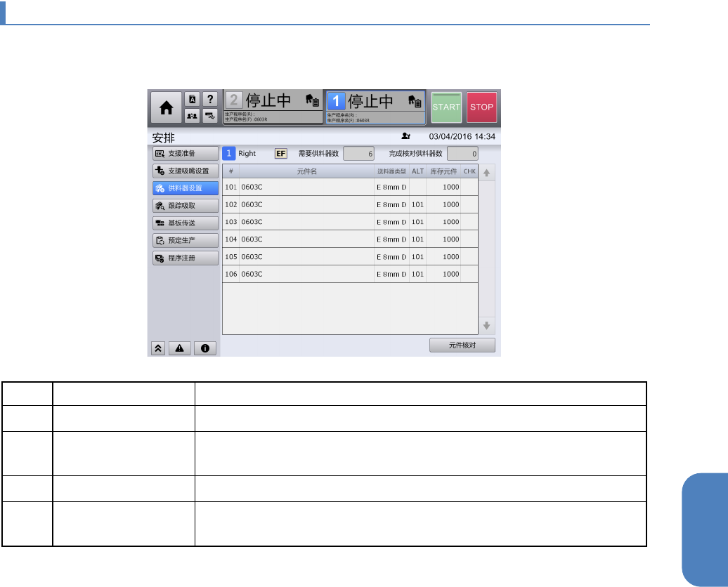Collapse menu with double chevron icon
This screenshot has width=728, height=587.
coord(158,348)
